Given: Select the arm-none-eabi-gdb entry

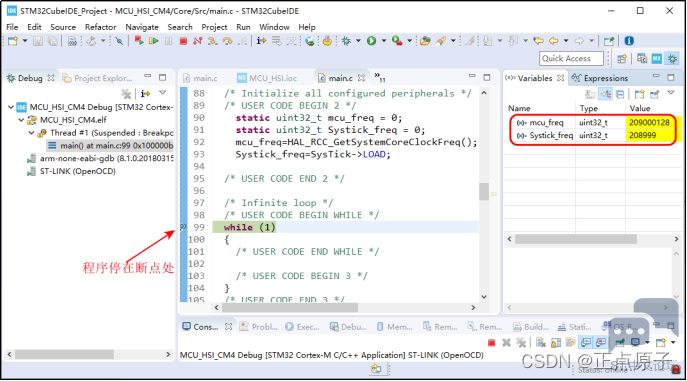Looking at the screenshot, I should point(100,159).
